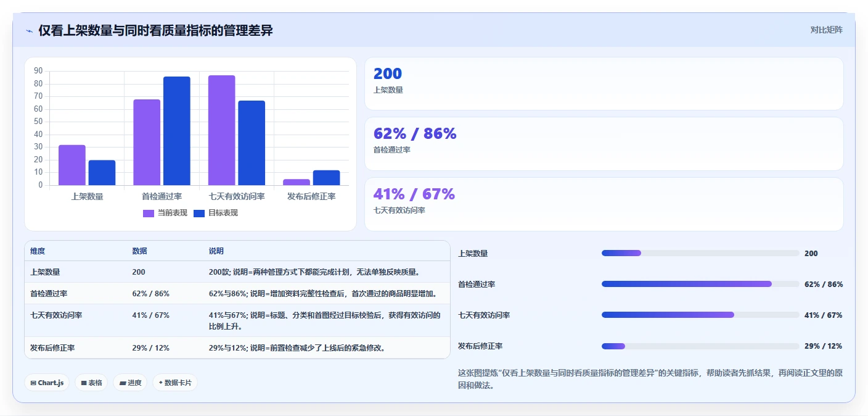
Task: Click the 七天有效访问率 label beside progress bars
Action: click(484, 315)
